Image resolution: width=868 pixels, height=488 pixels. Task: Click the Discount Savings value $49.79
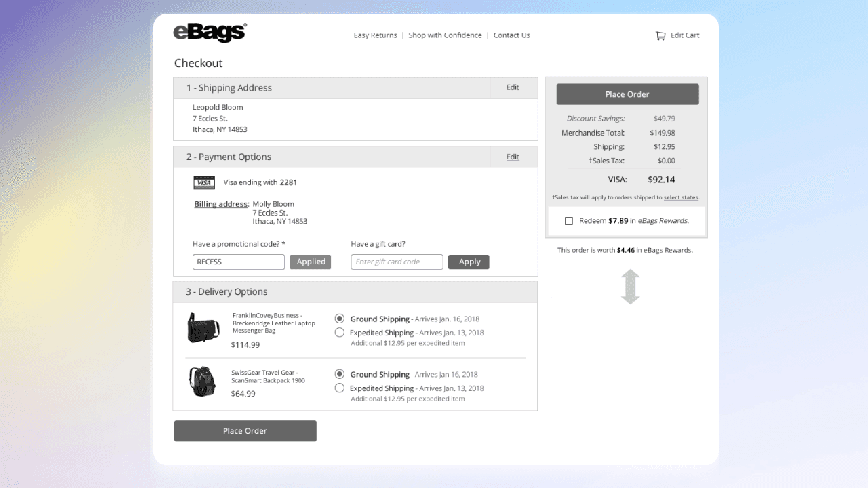pyautogui.click(x=664, y=119)
